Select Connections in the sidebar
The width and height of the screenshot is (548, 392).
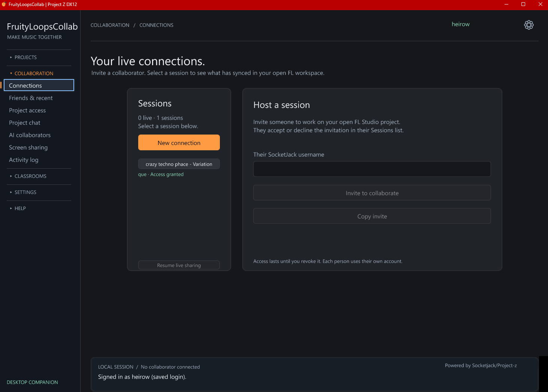[39, 85]
